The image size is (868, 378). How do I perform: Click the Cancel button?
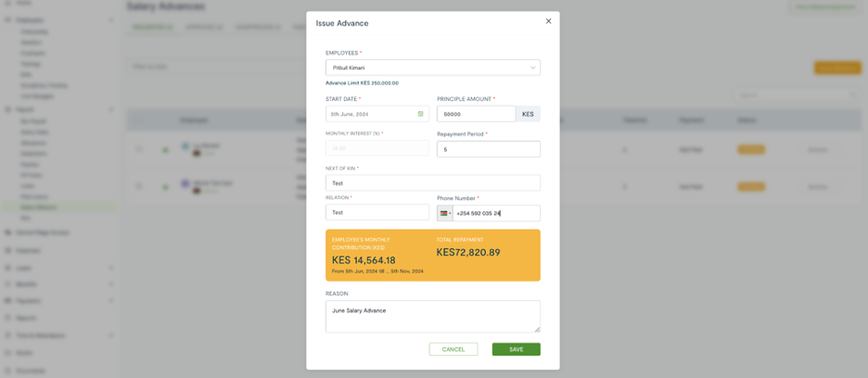click(453, 349)
